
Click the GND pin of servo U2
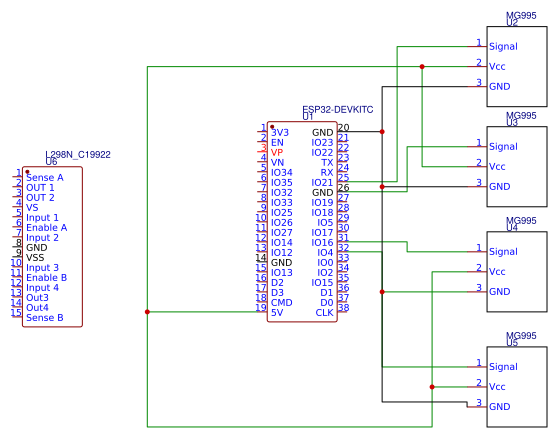(499, 87)
